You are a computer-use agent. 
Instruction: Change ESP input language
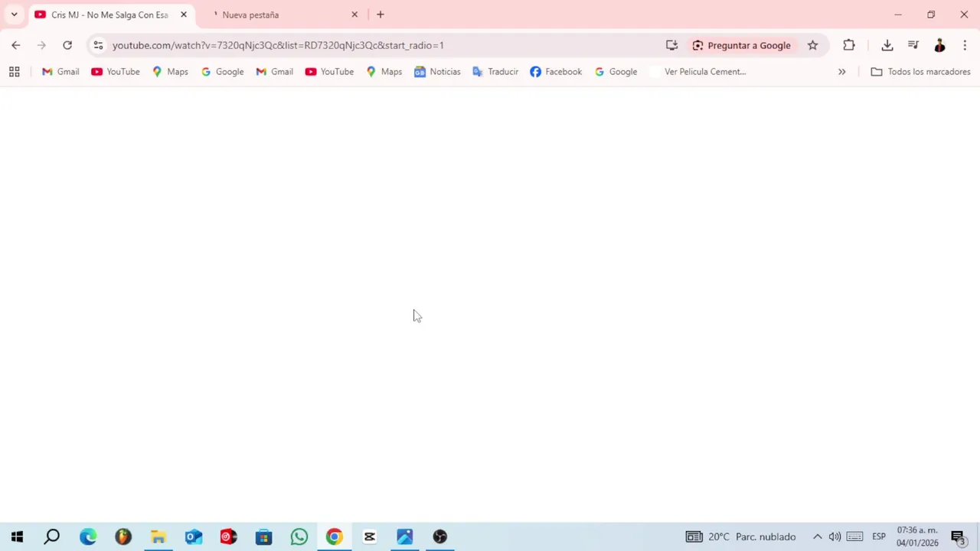[879, 536]
